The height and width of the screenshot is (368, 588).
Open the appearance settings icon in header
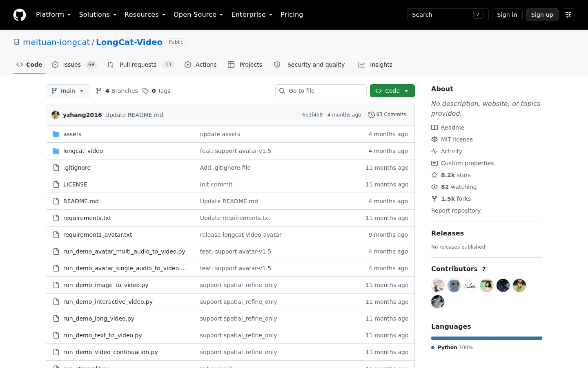tap(568, 15)
